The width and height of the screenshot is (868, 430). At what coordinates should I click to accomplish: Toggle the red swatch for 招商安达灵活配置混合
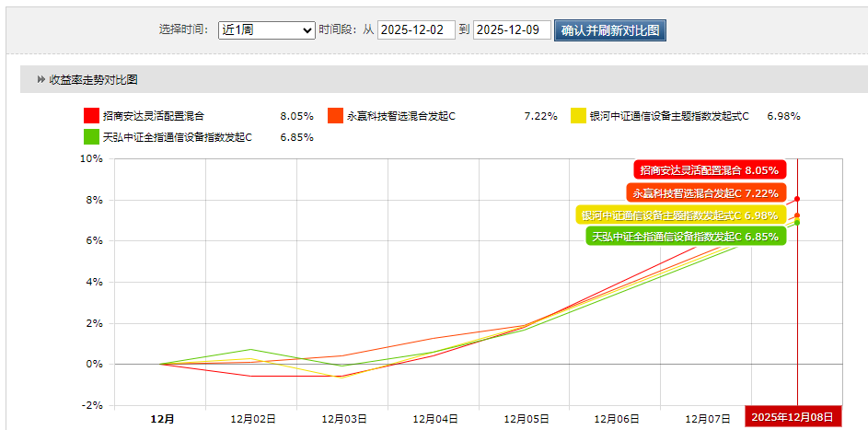point(91,116)
